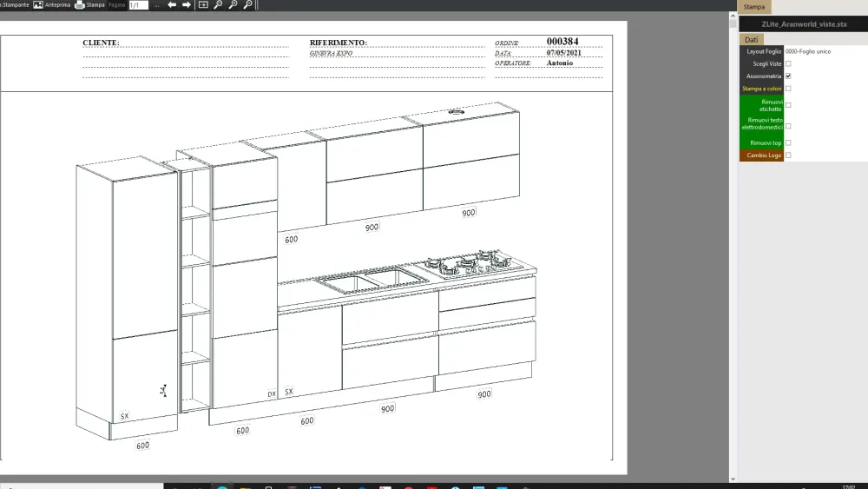Uncheck the Assonometria checkbox
Image resolution: width=868 pixels, height=489 pixels.
point(788,76)
